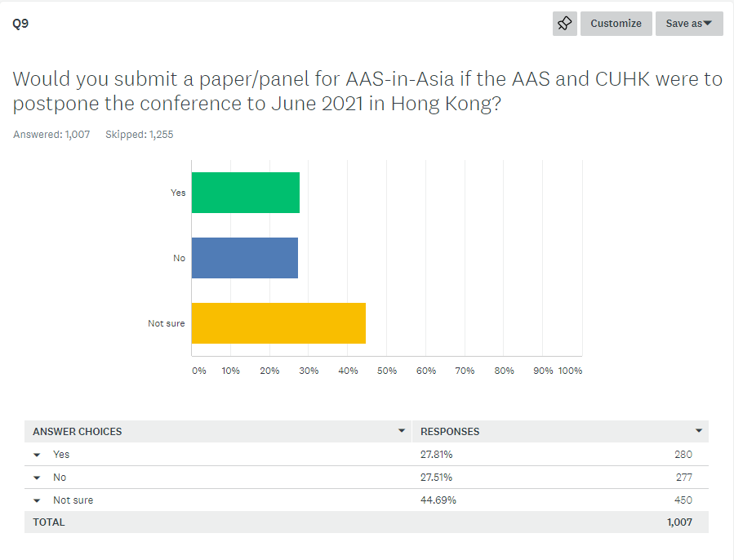Expand the No answer row arrow
Screen dimensions: 734x560
(37, 478)
